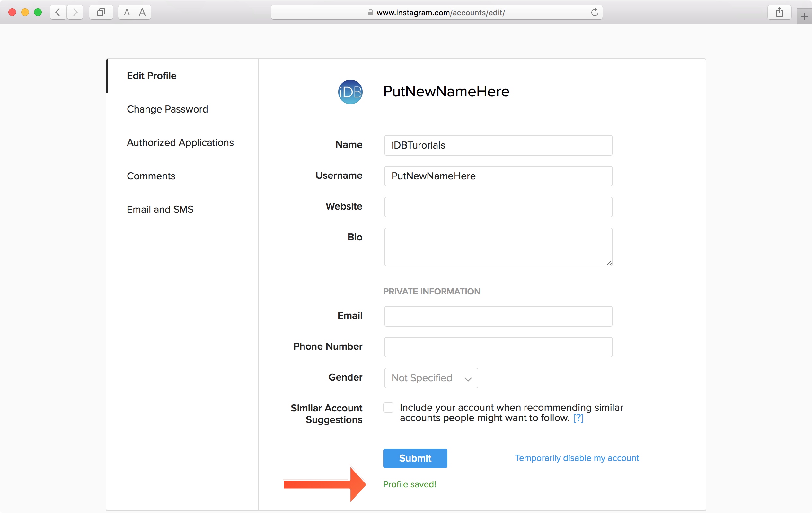
Task: Click the blue Submit button
Action: point(415,458)
